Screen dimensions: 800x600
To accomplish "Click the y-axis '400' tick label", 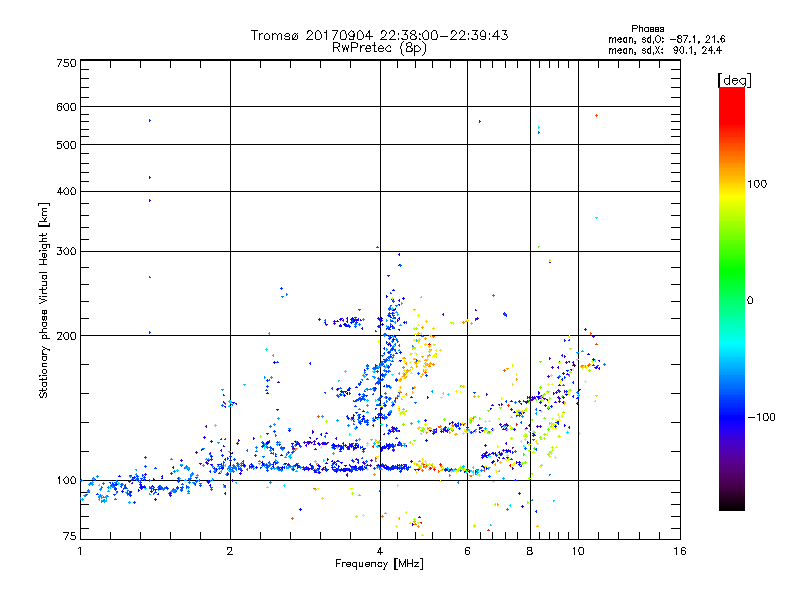I will pyautogui.click(x=66, y=191).
